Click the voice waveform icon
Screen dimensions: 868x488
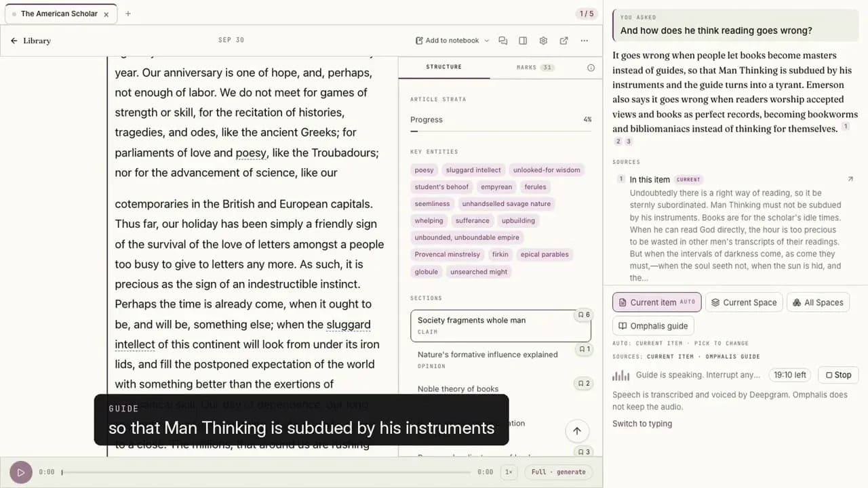(620, 375)
